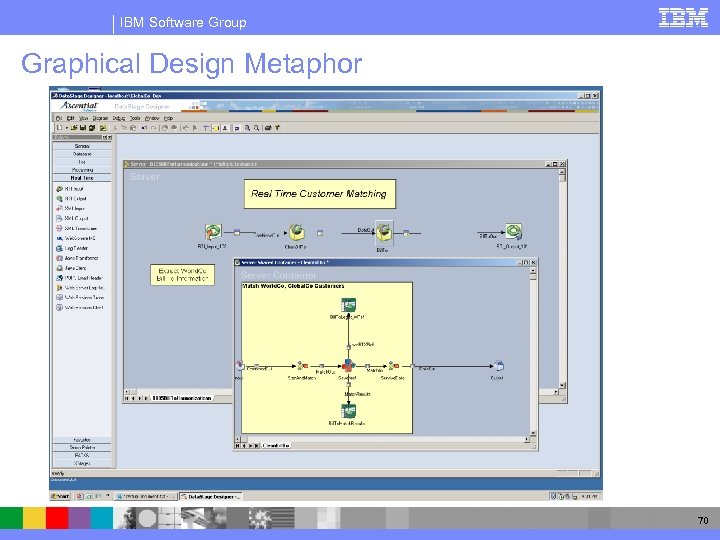Viewport: 720px width, 540px height.
Task: Select XML Input stage in palette
Action: 70,208
